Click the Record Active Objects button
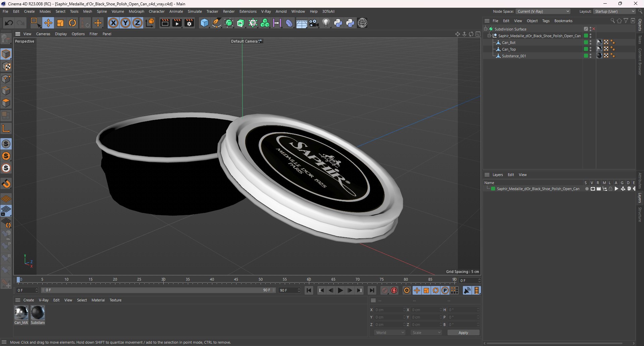This screenshot has height=346, width=644. (385, 290)
